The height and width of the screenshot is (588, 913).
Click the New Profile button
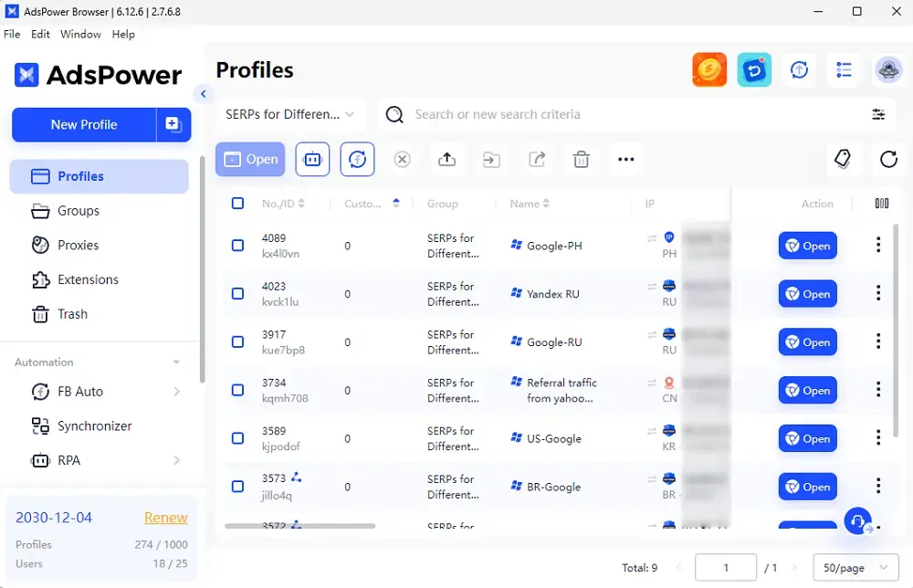click(x=84, y=124)
